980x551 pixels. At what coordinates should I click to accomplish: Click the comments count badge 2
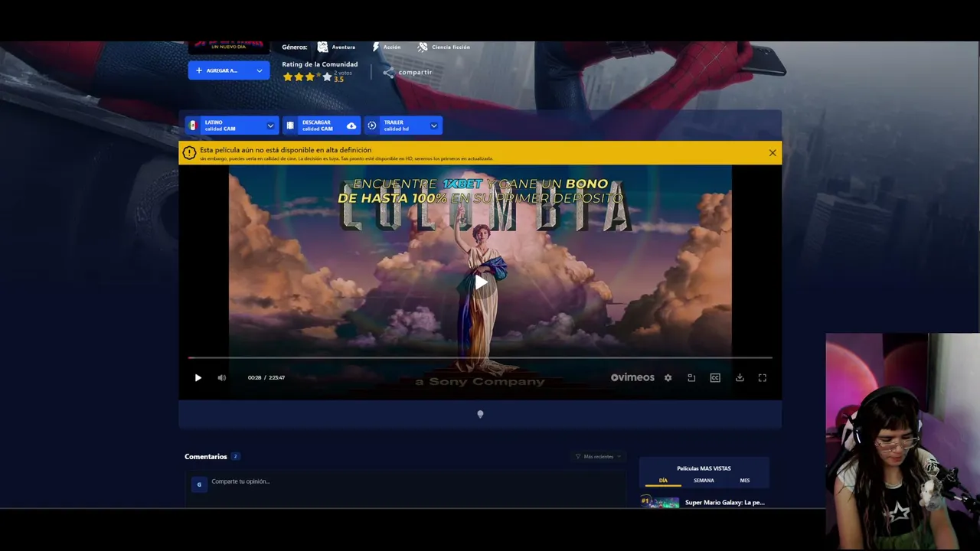(x=236, y=457)
